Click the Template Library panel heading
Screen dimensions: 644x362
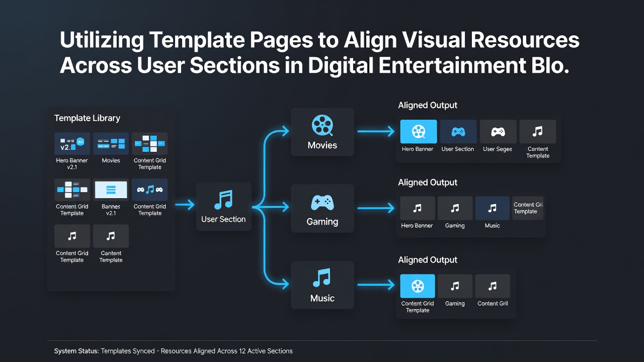87,118
